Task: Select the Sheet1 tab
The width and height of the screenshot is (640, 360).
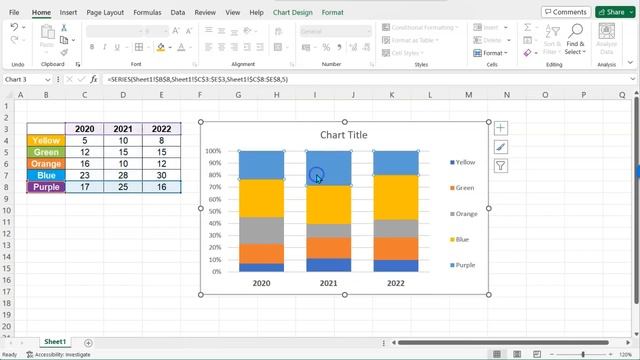Action: [x=55, y=342]
